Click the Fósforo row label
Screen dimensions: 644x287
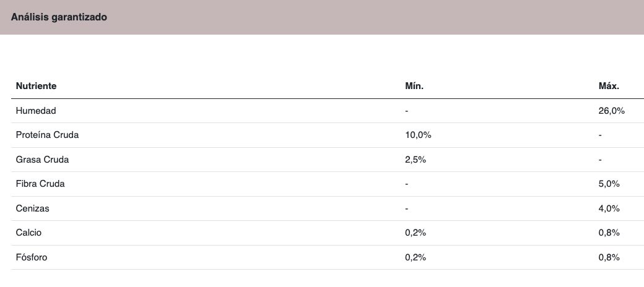click(32, 257)
